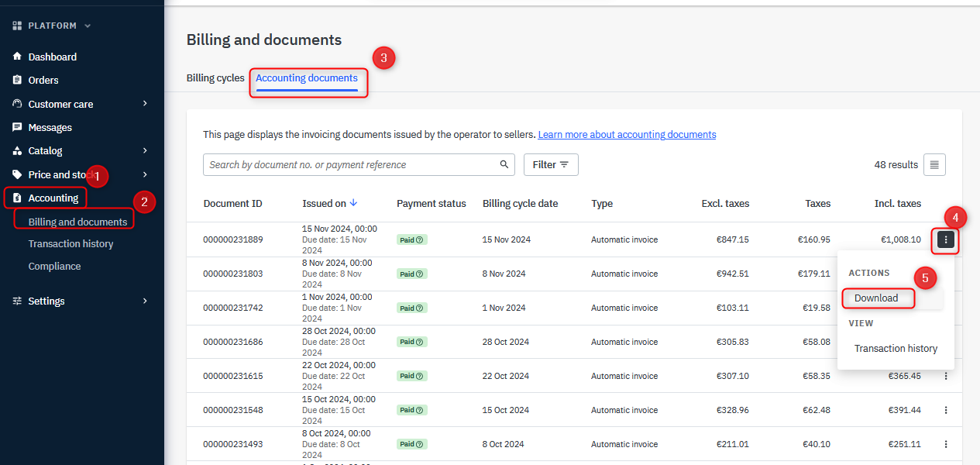The height and width of the screenshot is (465, 980).
Task: Expand the Catalog submenu chevron
Action: point(145,150)
